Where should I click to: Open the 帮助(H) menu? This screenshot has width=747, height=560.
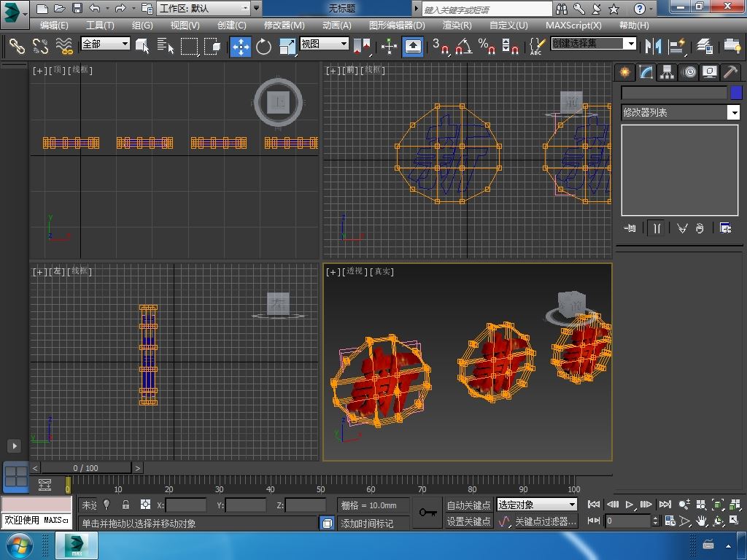[x=634, y=26]
